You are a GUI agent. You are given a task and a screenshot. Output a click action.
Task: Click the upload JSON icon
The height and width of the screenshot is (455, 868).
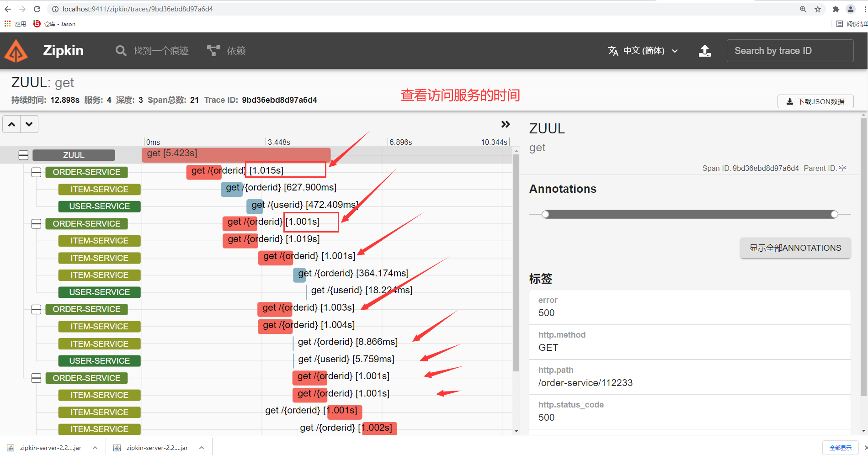coord(705,51)
